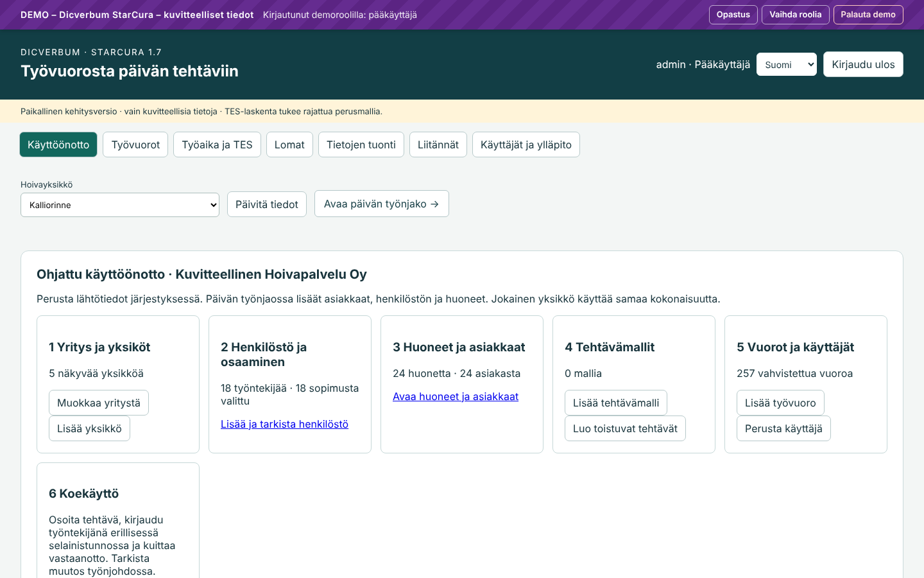Screen dimensions: 924x578
Task: Click Muokkaa yritystä button
Action: (x=99, y=403)
